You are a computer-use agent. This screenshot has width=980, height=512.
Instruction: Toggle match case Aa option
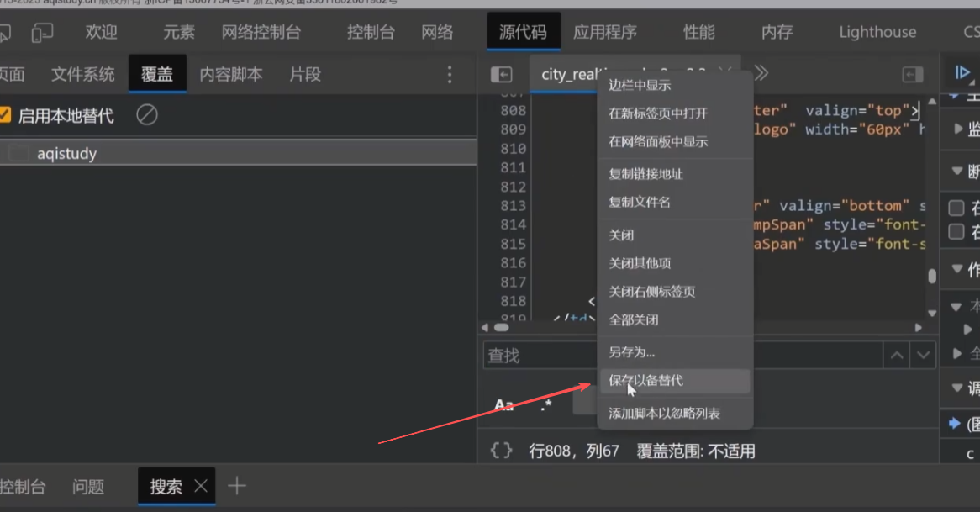503,404
